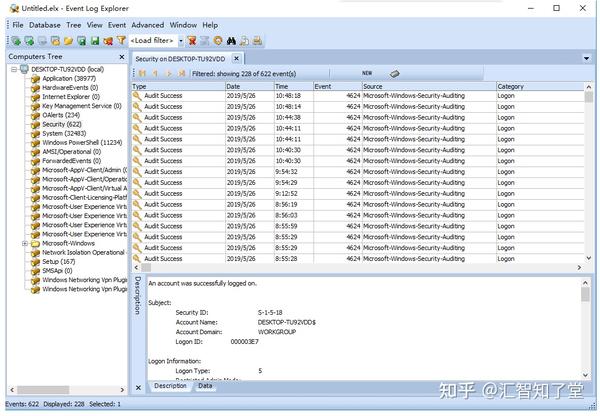Close the Security on DESKTOP-TU92VDD tab
600x416 pixels.
click(236, 59)
